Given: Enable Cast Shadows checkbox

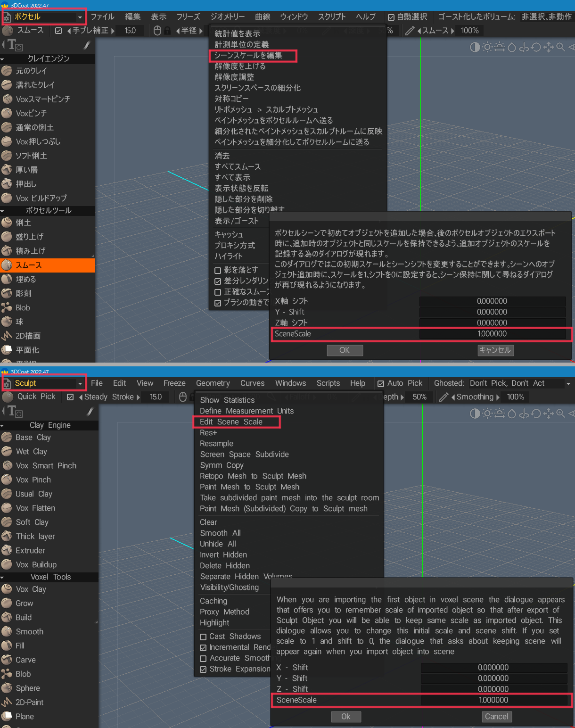Looking at the screenshot, I should (x=203, y=637).
